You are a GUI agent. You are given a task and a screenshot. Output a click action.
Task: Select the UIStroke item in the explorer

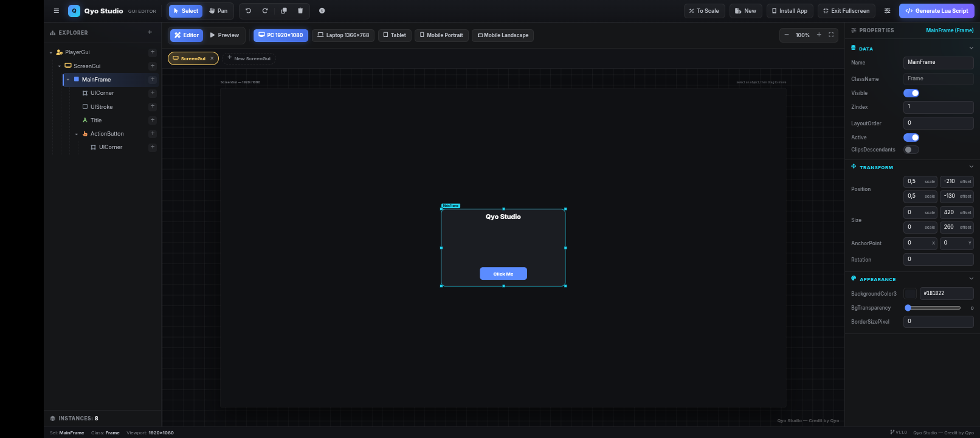click(x=102, y=107)
